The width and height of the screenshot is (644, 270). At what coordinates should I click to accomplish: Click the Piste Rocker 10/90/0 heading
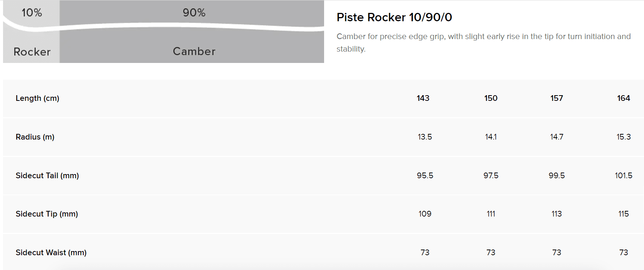pos(394,17)
